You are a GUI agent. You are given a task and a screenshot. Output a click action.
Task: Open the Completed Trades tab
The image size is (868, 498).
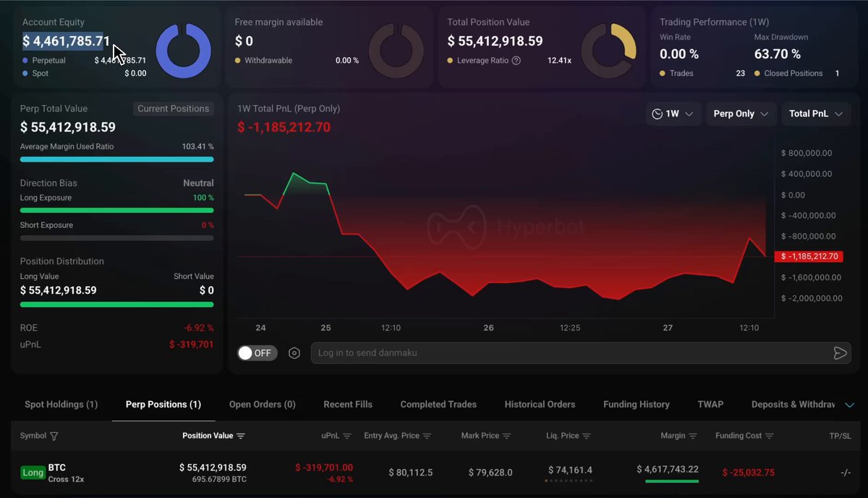click(438, 405)
